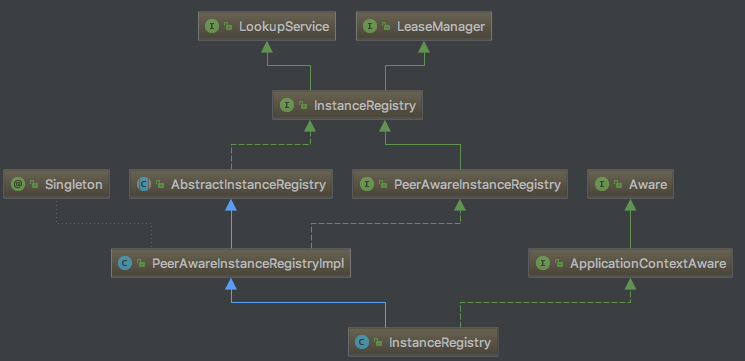Select the AbstractInstanceRegistry class node
Screen dimensions: 745x361
coord(231,184)
